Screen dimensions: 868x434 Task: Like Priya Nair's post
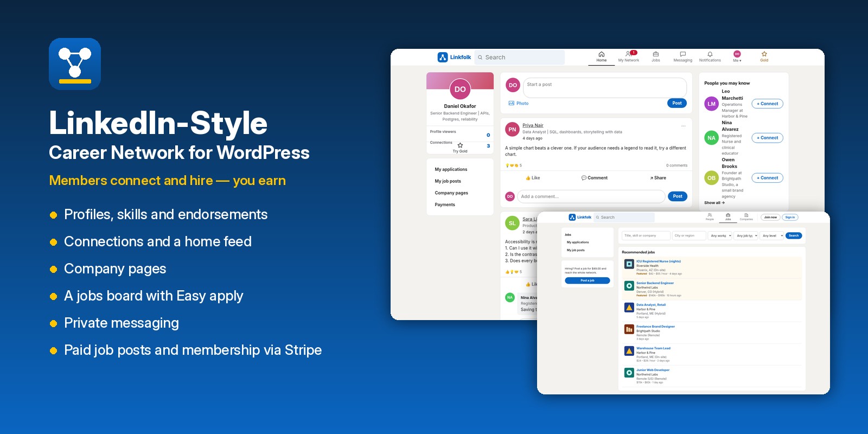pos(533,178)
